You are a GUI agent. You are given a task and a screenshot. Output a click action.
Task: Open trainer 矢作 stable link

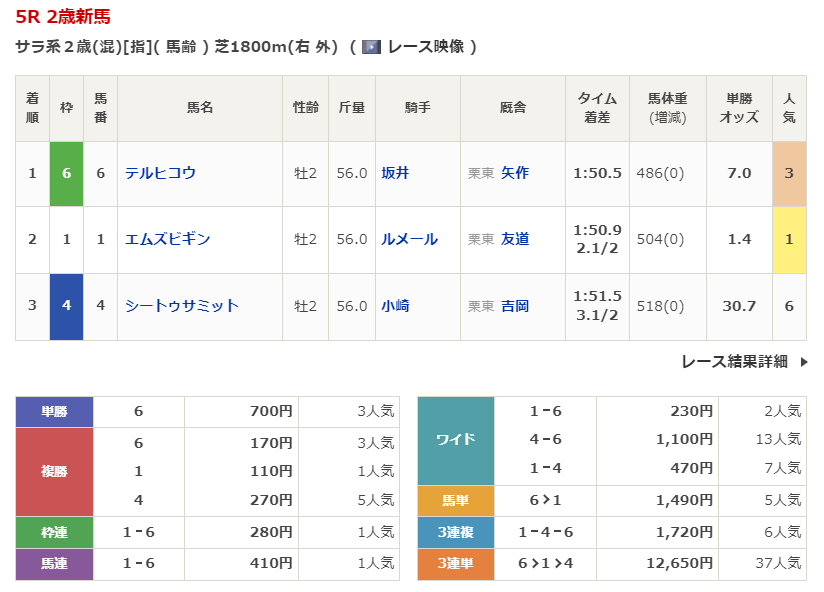pyautogui.click(x=515, y=173)
